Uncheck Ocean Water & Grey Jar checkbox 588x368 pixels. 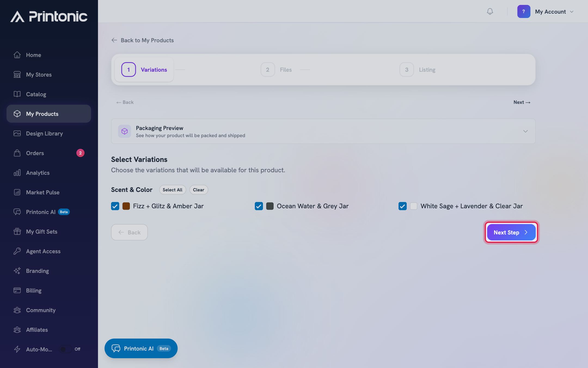(x=259, y=206)
